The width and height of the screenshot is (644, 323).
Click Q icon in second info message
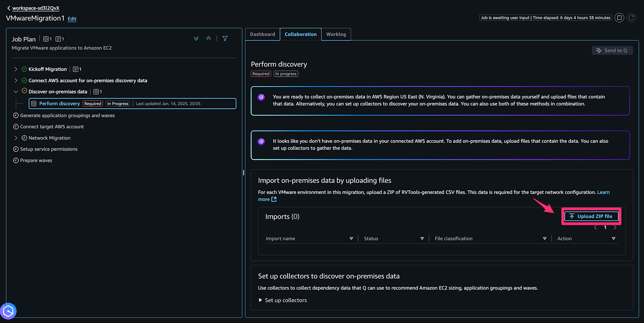coord(261,142)
